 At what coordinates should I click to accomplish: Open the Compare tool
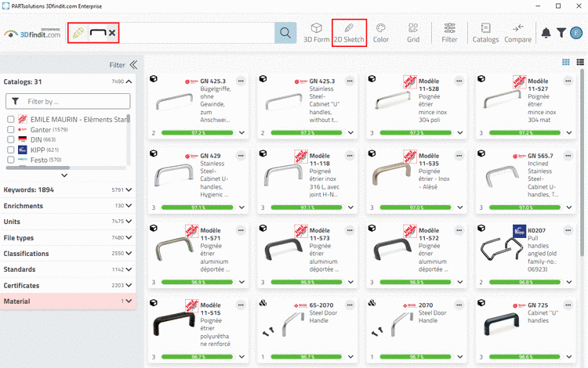pos(517,33)
